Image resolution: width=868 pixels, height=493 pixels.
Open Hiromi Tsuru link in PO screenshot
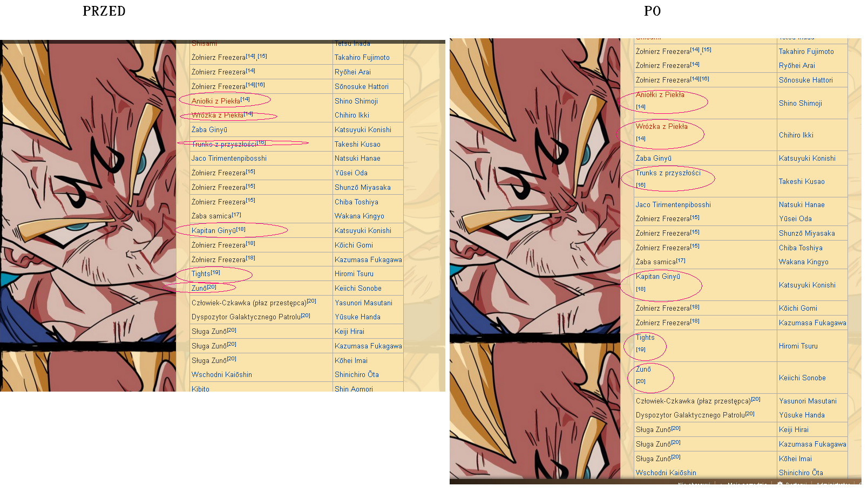pos(798,346)
